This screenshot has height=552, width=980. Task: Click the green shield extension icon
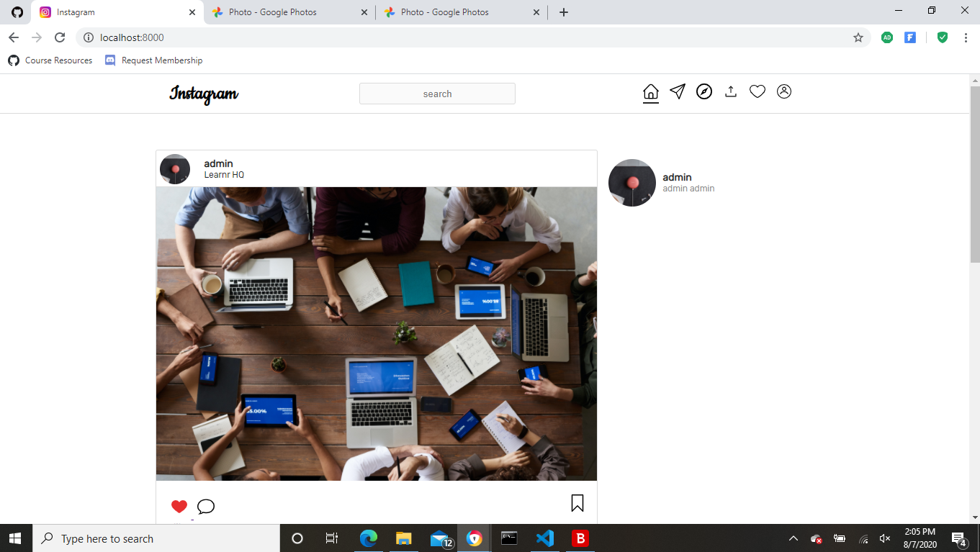coord(942,37)
